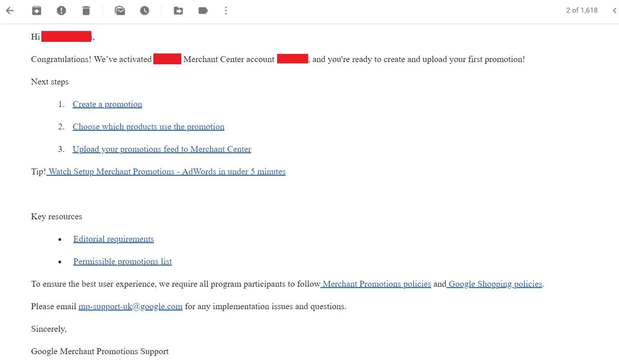Watch Setup Merchant Promotions AdWords video link
The width and height of the screenshot is (619, 364).
click(x=166, y=172)
